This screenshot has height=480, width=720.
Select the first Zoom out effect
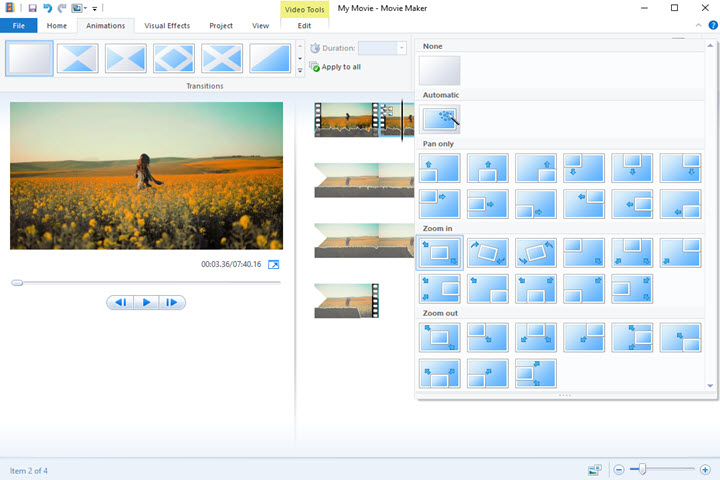[x=440, y=337]
